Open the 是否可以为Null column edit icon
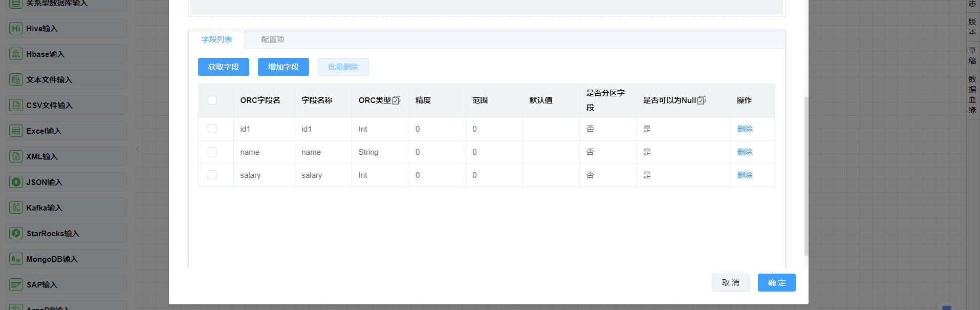Screen dimensions: 980x310 pyautogui.click(x=701, y=100)
